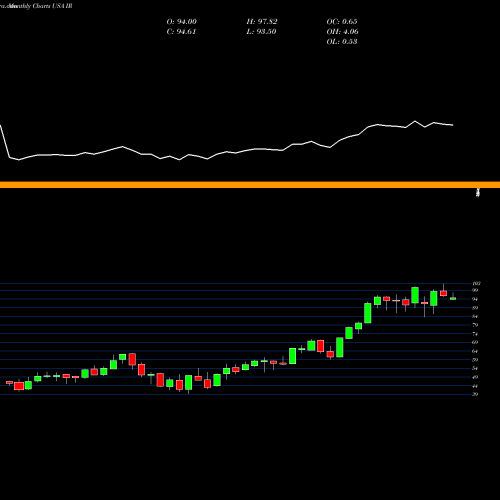The width and height of the screenshot is (500, 500).
Task: Select the 'OH: 4.06' reading
Action: pyautogui.click(x=342, y=32)
